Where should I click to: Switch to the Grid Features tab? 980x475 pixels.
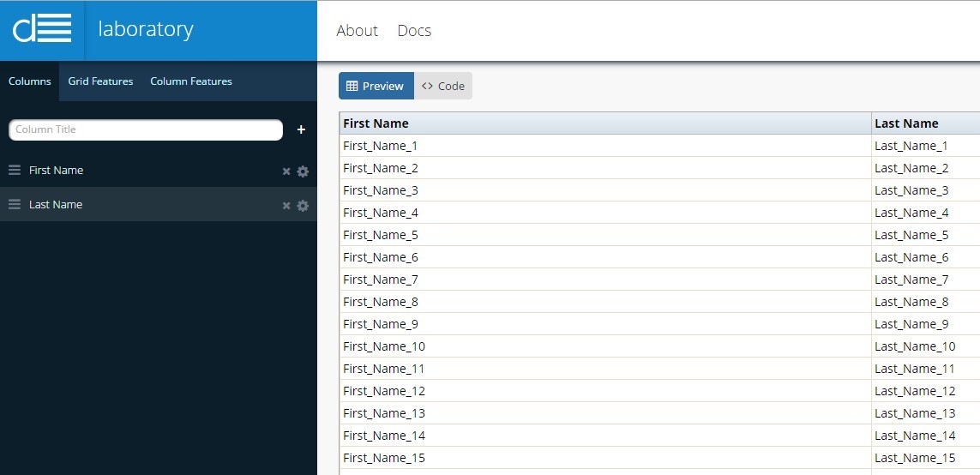100,81
